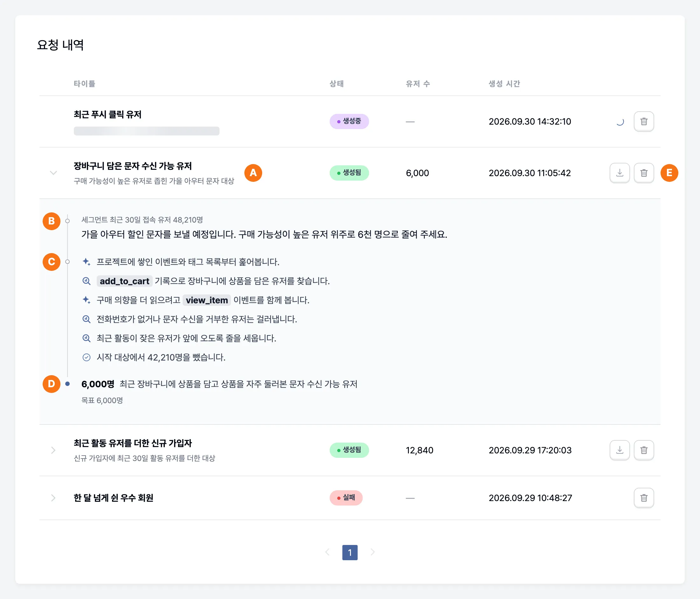Click the 유저 수 column header
700x599 pixels.
point(418,83)
